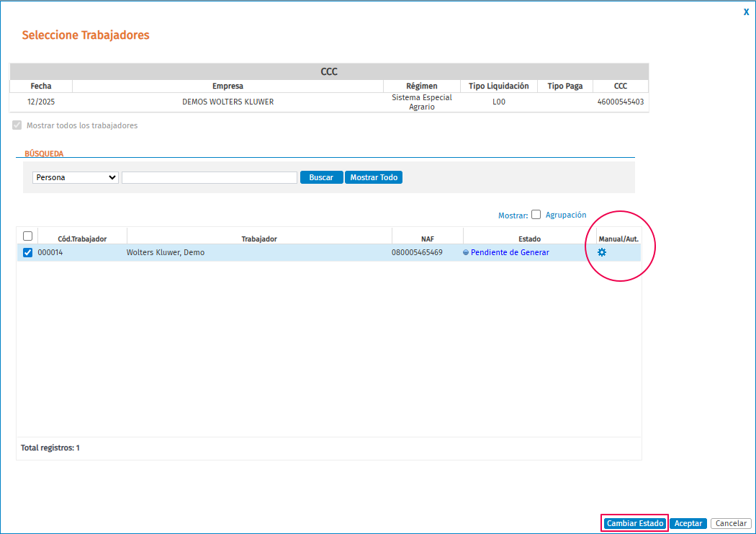Screen dimensions: 756x534
Task: Confirm with the Aceptar button
Action: pos(688,523)
